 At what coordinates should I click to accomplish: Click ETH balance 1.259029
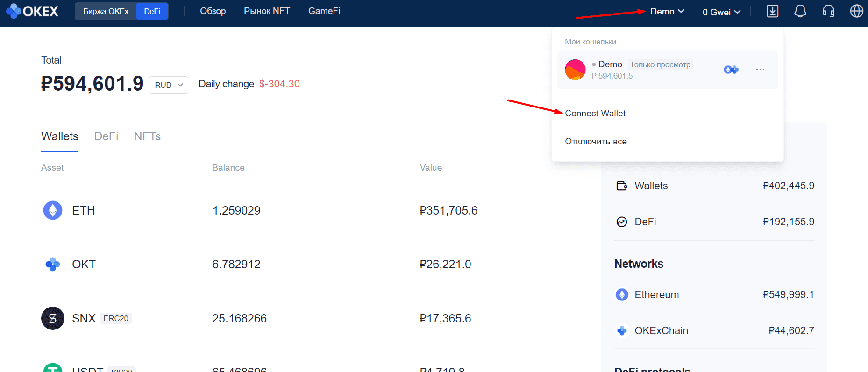point(236,210)
